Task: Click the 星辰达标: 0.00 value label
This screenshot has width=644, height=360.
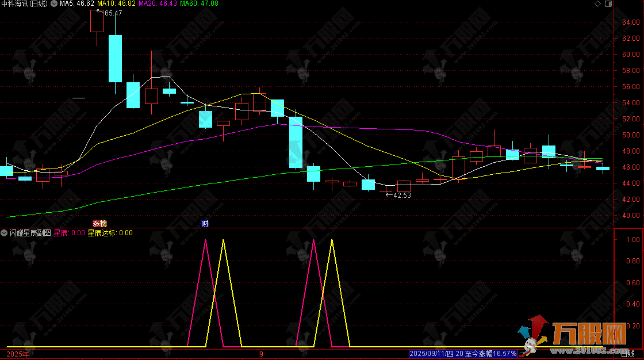Action: coord(110,233)
